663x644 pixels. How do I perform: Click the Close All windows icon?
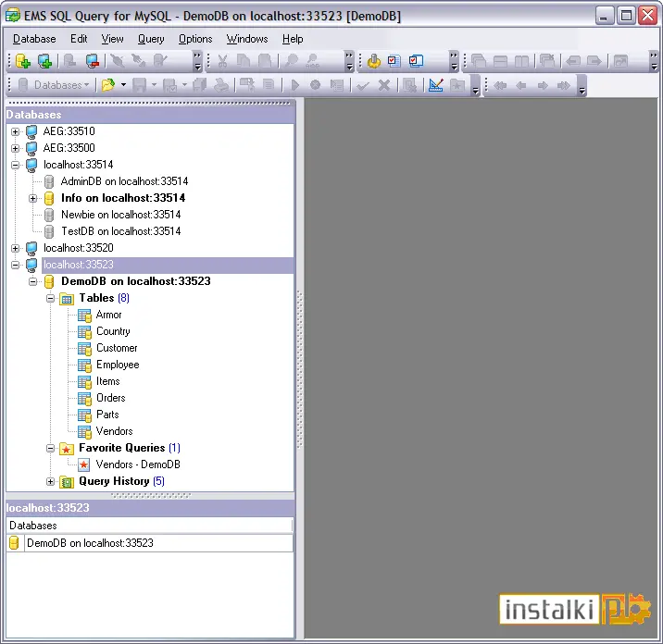pyautogui.click(x=547, y=61)
